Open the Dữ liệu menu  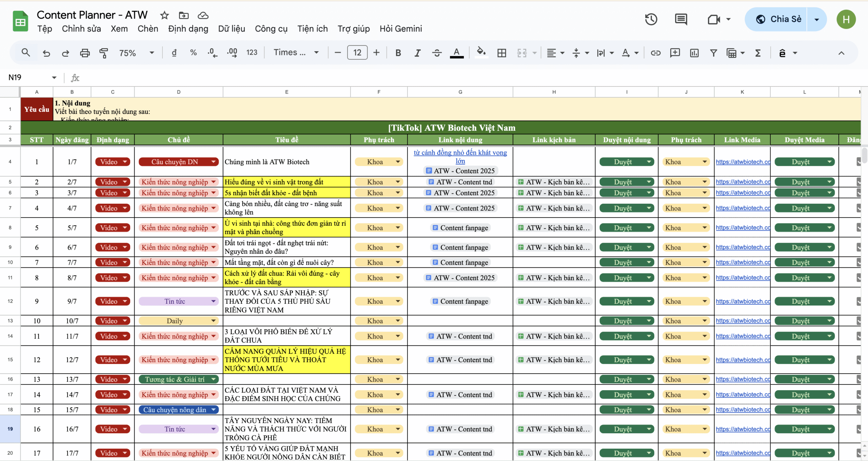pyautogui.click(x=231, y=29)
